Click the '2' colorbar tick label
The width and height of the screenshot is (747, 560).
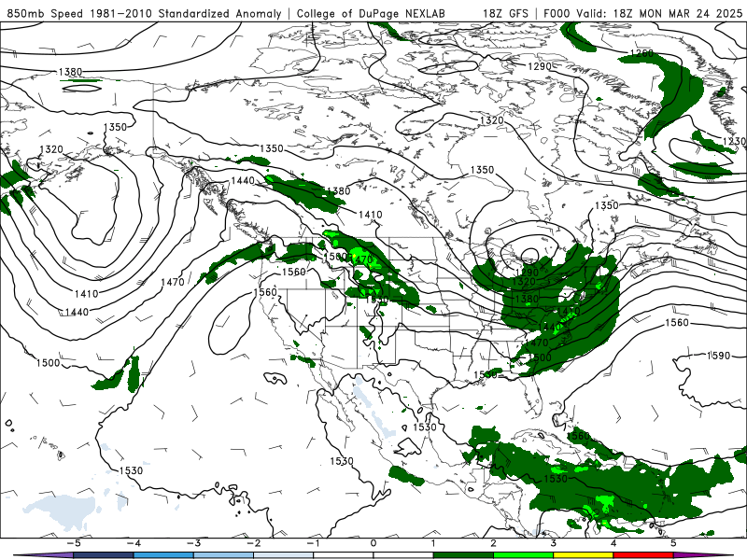[x=493, y=543]
